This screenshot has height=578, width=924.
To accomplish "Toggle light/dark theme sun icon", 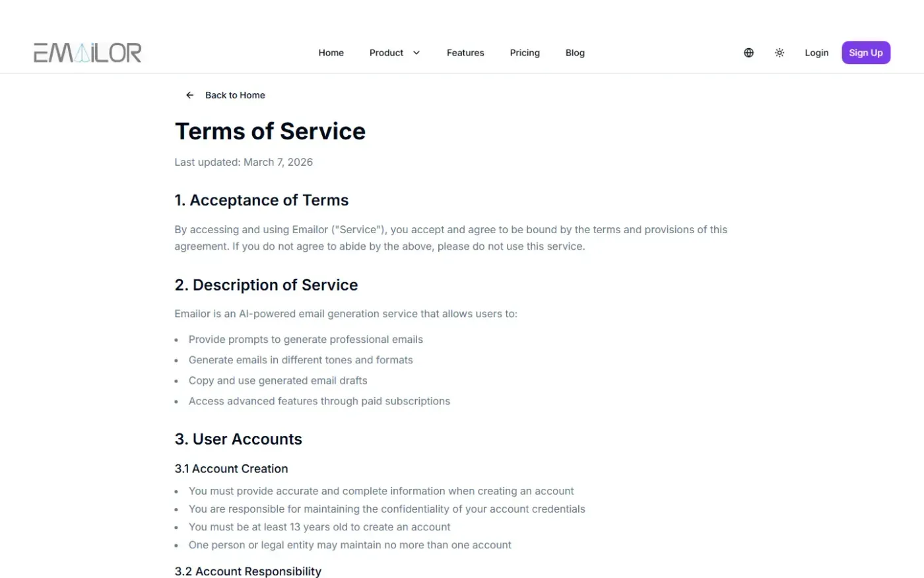I will 779,53.
